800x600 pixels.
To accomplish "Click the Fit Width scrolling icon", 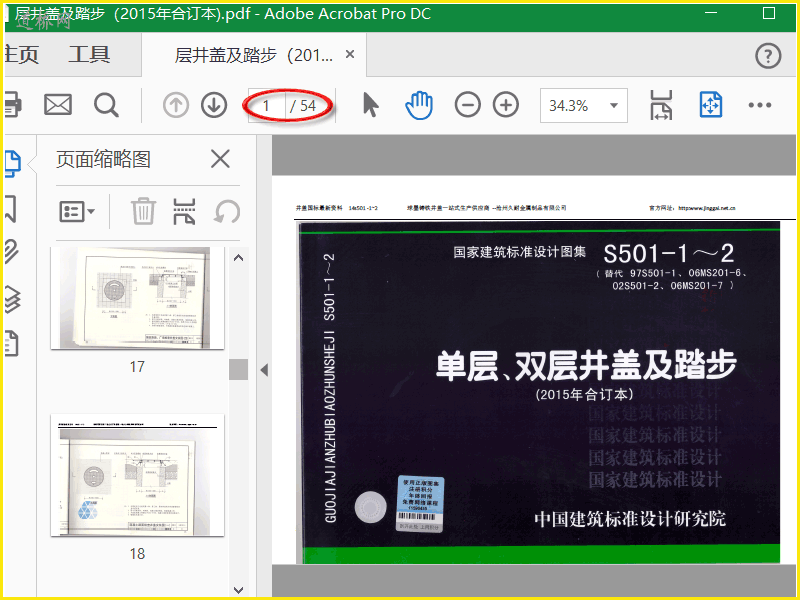I will [x=661, y=105].
